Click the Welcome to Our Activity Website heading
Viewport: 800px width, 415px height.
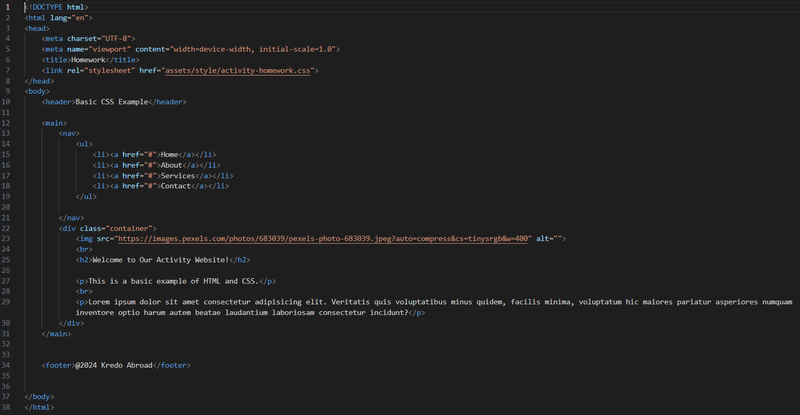tap(161, 260)
